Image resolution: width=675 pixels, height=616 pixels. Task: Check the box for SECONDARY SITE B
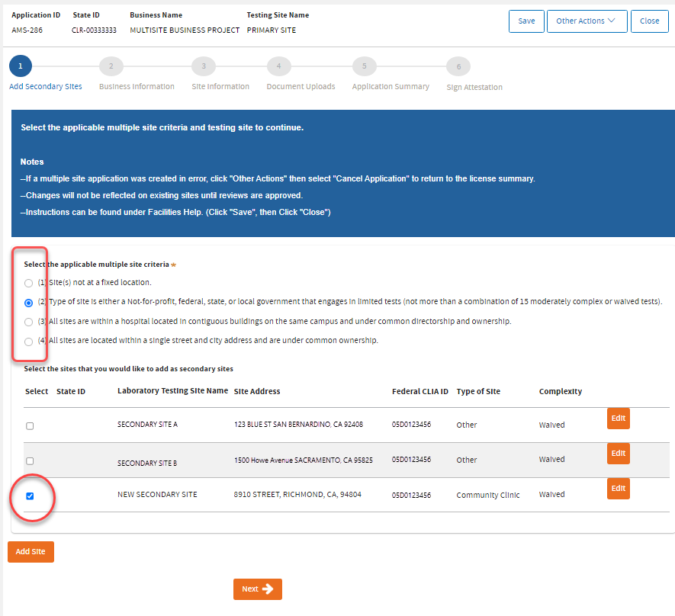pyautogui.click(x=30, y=461)
